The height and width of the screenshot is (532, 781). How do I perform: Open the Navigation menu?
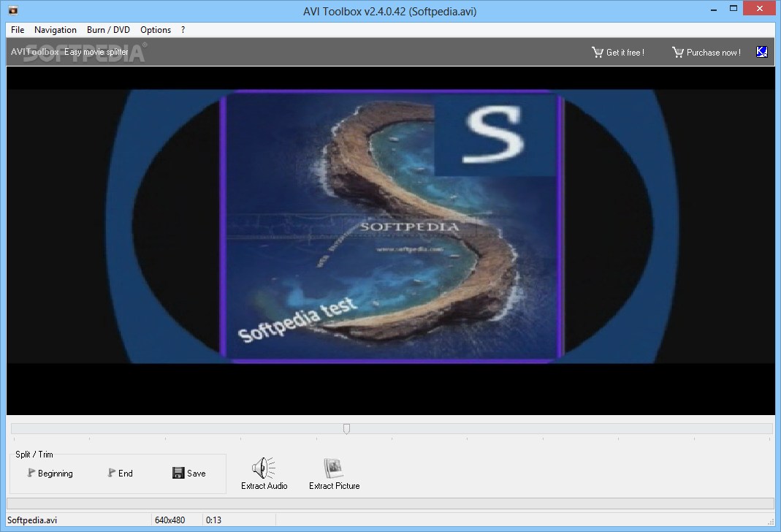click(56, 30)
